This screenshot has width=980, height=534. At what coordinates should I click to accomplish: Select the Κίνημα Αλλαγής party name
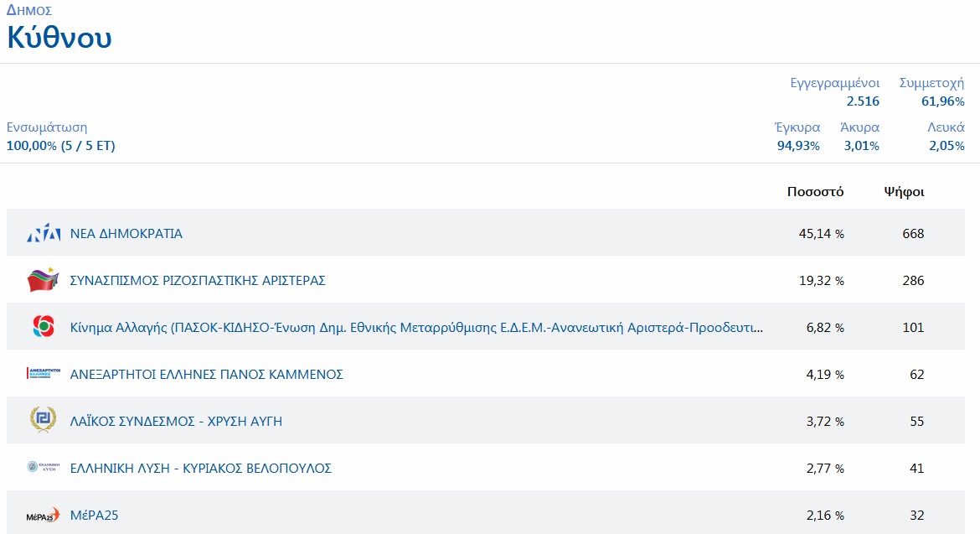click(x=416, y=328)
